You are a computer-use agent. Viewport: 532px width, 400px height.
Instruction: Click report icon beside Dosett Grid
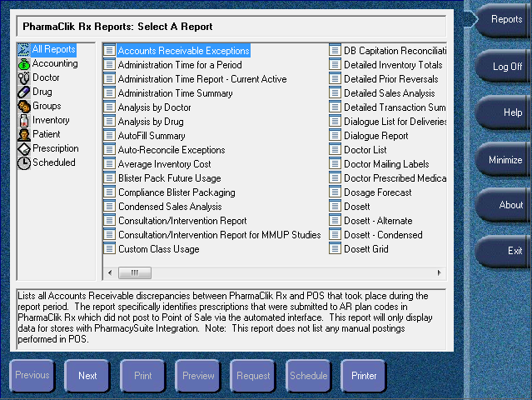tap(335, 249)
